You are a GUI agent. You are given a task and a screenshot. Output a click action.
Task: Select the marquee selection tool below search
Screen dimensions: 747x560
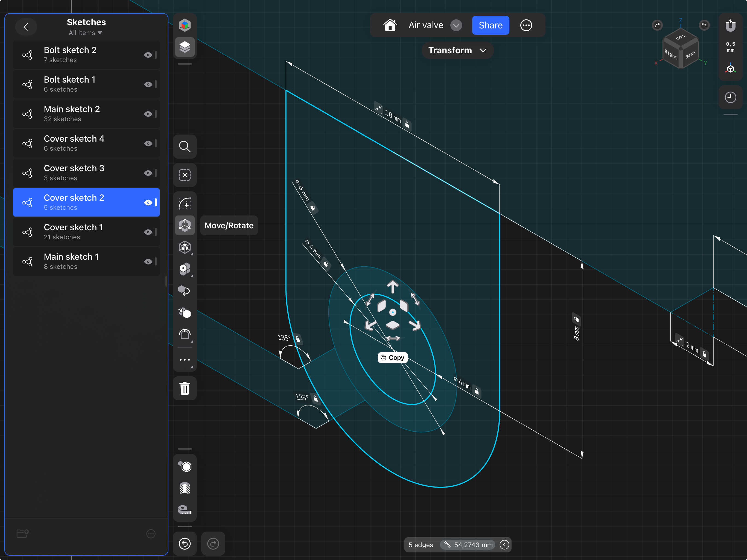[x=185, y=175]
